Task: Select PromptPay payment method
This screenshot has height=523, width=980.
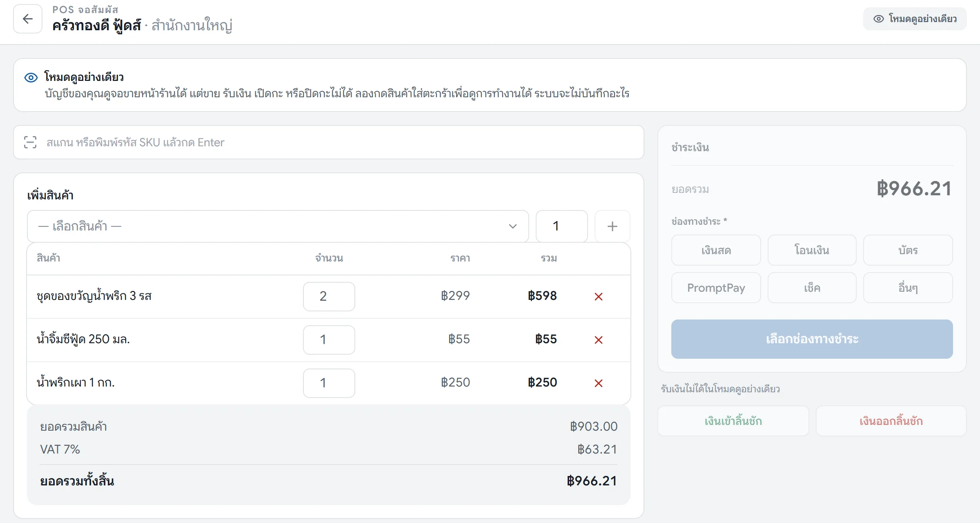Action: [716, 288]
